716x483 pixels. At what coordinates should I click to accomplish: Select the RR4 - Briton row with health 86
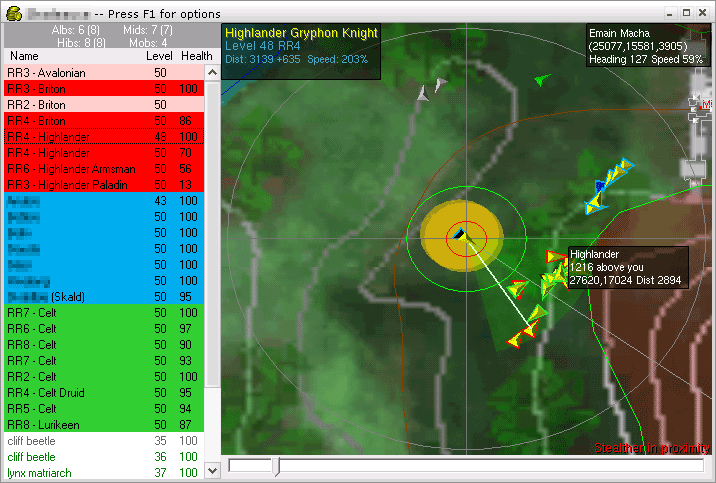[x=104, y=121]
